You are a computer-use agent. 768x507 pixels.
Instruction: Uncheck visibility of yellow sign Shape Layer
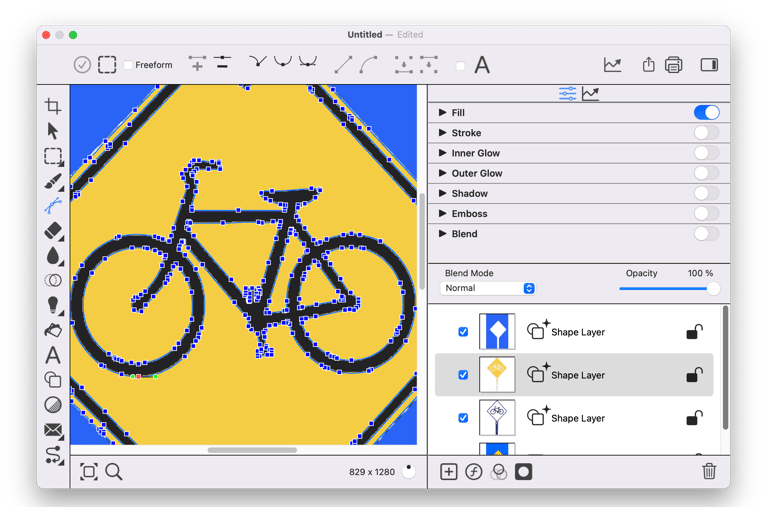click(463, 375)
